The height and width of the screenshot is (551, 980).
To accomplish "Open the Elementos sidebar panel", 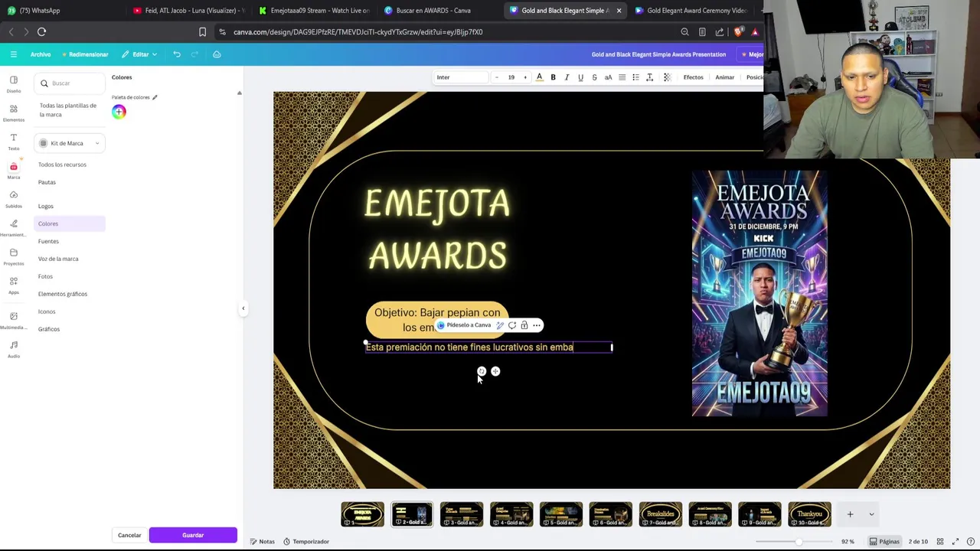I will tap(13, 112).
